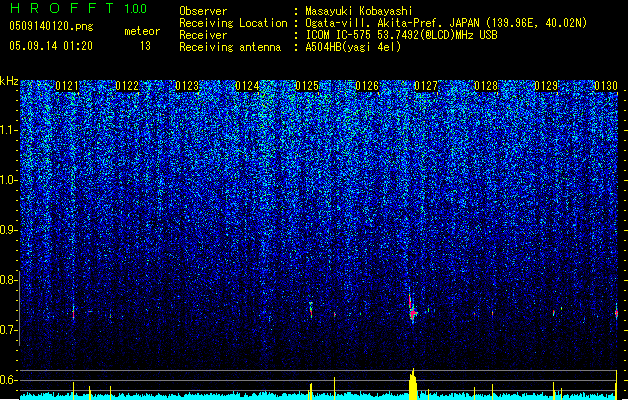Viewport: 629px width, 400px height.
Task: Click the 0121 time marker
Action: (x=67, y=86)
